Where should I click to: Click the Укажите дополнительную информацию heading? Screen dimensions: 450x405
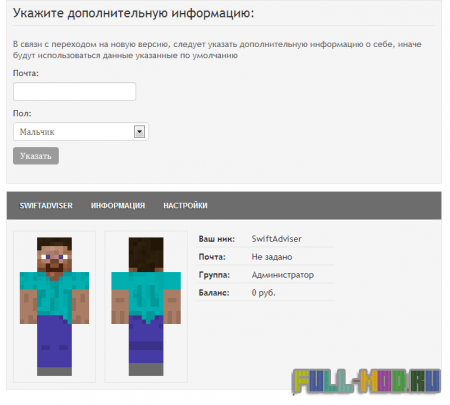coord(133,13)
